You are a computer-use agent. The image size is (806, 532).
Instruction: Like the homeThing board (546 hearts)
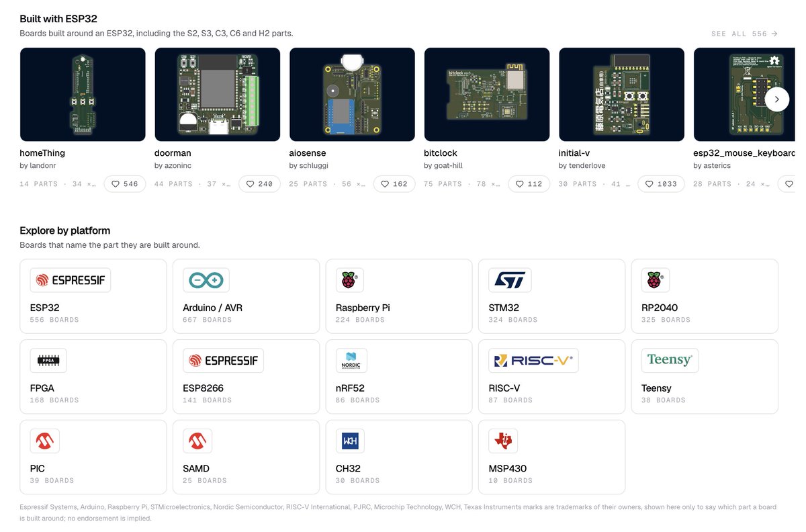coord(124,184)
